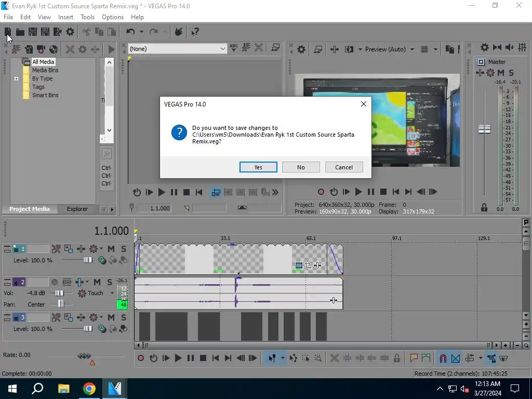Select All Media in project tree

pos(43,62)
